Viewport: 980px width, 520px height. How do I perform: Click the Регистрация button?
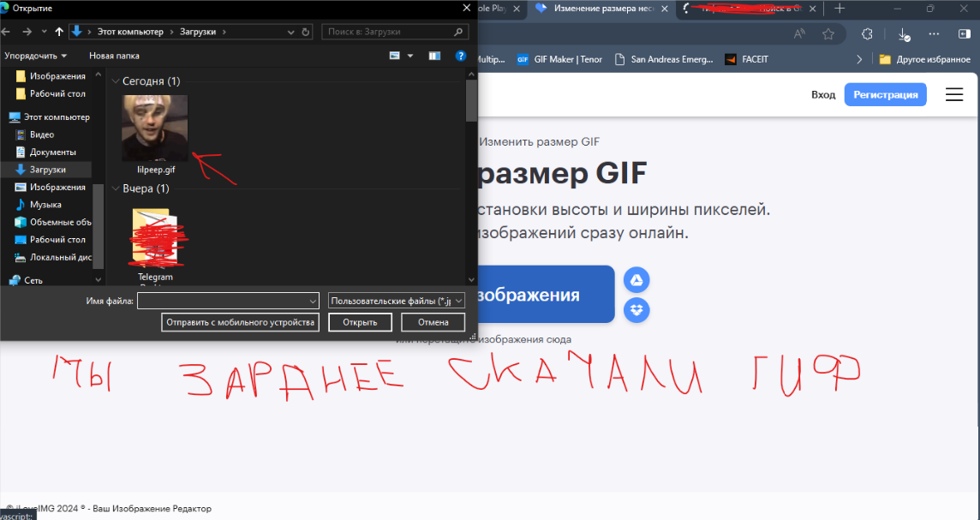[886, 94]
